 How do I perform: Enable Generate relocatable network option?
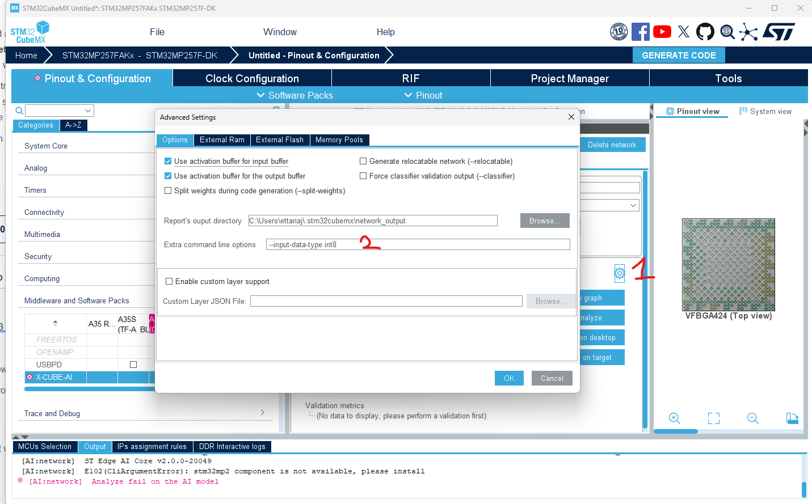[363, 161]
